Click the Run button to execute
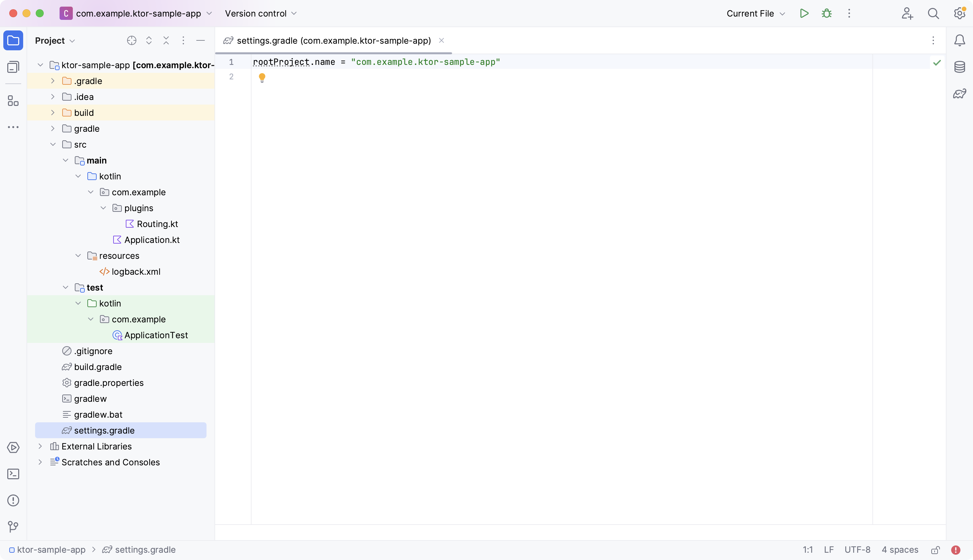 tap(805, 13)
